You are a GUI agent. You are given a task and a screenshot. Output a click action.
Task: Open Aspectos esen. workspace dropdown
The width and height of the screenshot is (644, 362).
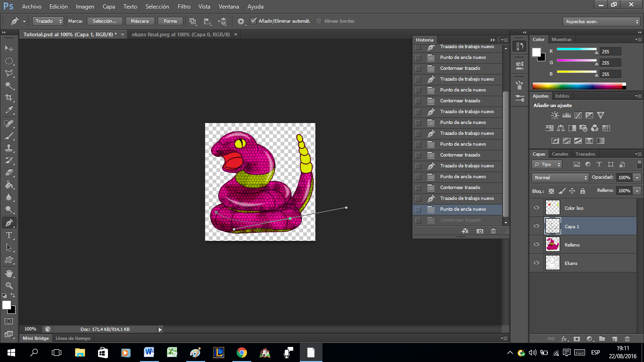[x=602, y=22]
